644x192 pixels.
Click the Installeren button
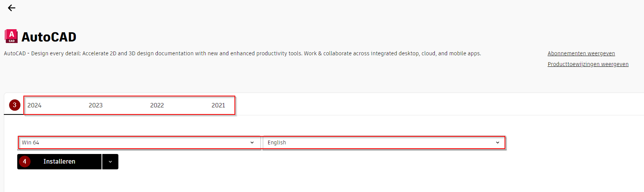coord(59,162)
